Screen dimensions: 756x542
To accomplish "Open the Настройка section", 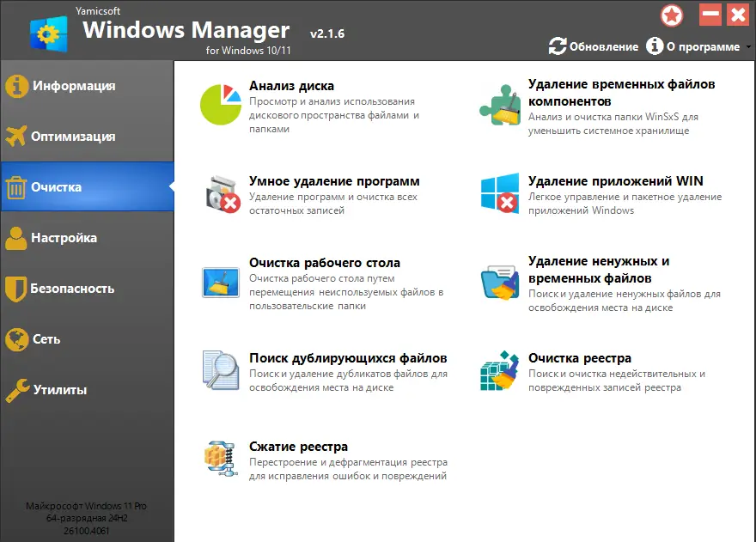I will [88, 238].
